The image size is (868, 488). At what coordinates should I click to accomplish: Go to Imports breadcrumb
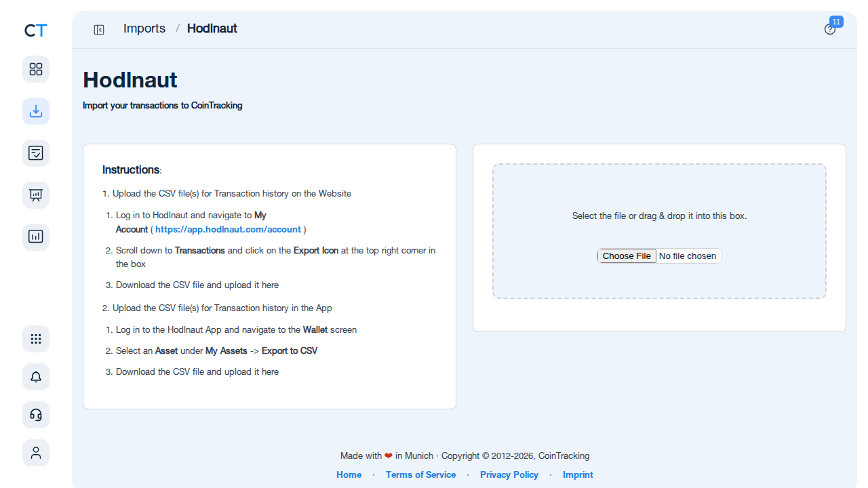(x=144, y=28)
